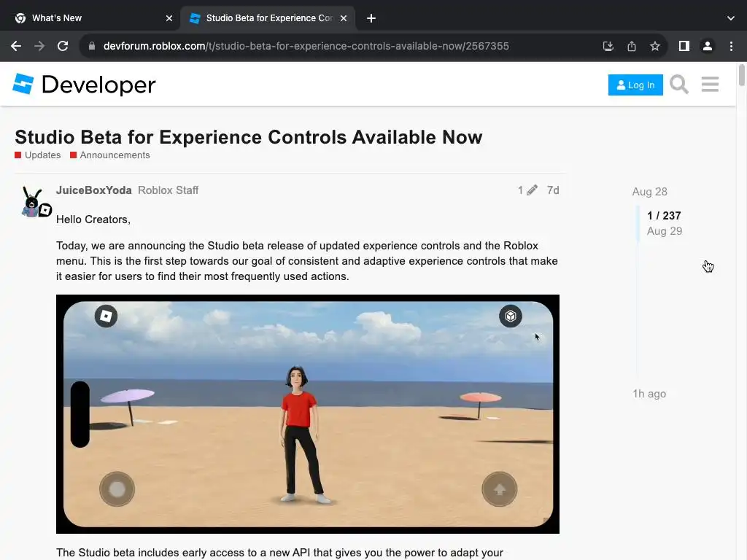Open forum search with the magnifier icon
Image resolution: width=747 pixels, height=560 pixels.
coord(679,85)
